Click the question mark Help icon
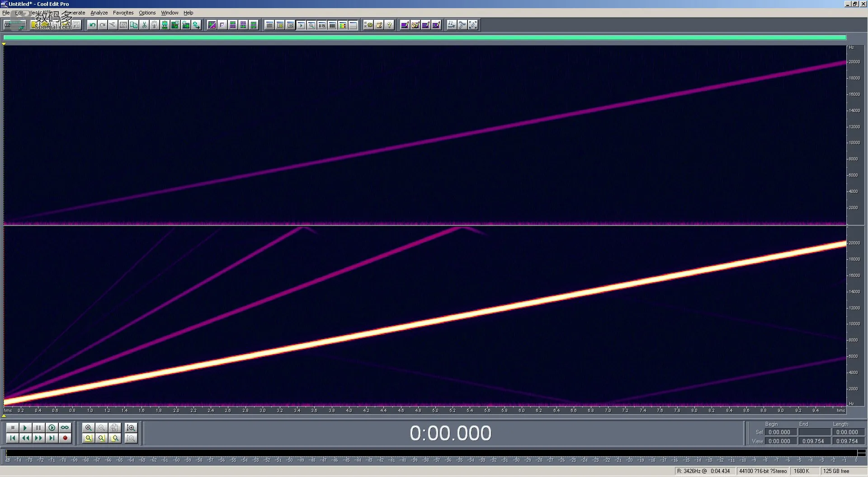This screenshot has height=477, width=868. [x=389, y=25]
